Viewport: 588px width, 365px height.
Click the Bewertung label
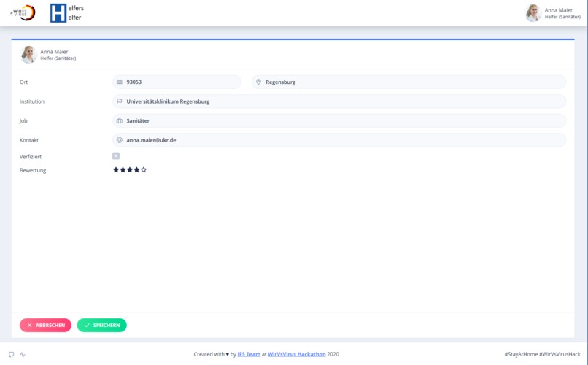[33, 170]
